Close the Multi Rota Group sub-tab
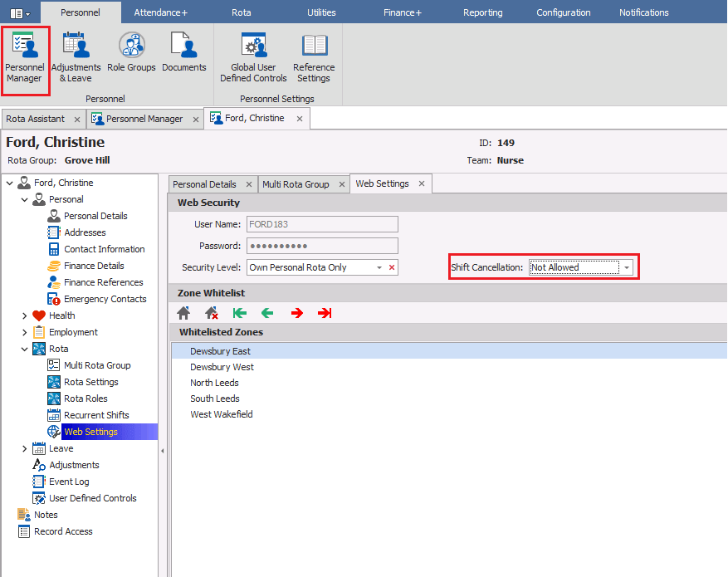Viewport: 728px width, 577px height. (x=342, y=184)
